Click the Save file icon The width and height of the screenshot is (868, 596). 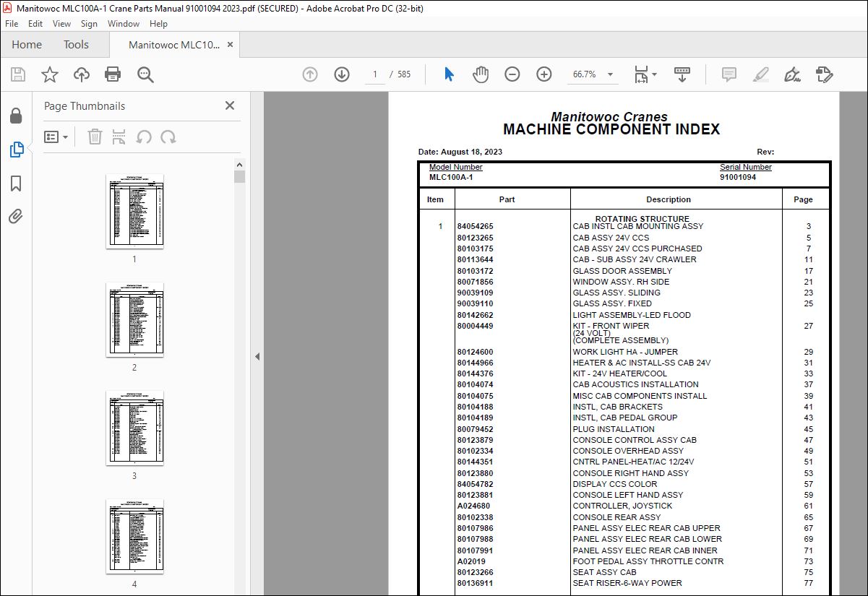point(18,74)
